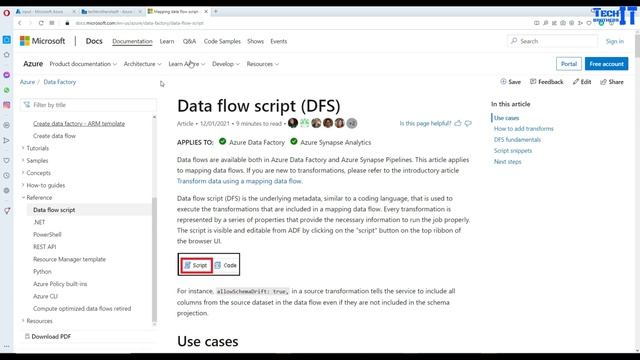Open Events in the header navigation
Screen dimensions: 640x360
tap(279, 41)
